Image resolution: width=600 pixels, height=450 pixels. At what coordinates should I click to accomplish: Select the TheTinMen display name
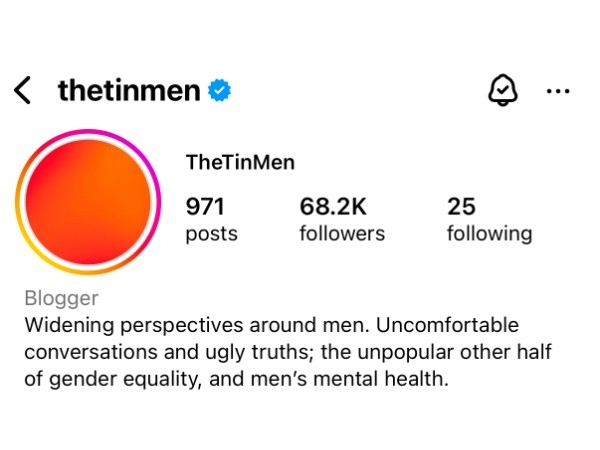(x=240, y=162)
